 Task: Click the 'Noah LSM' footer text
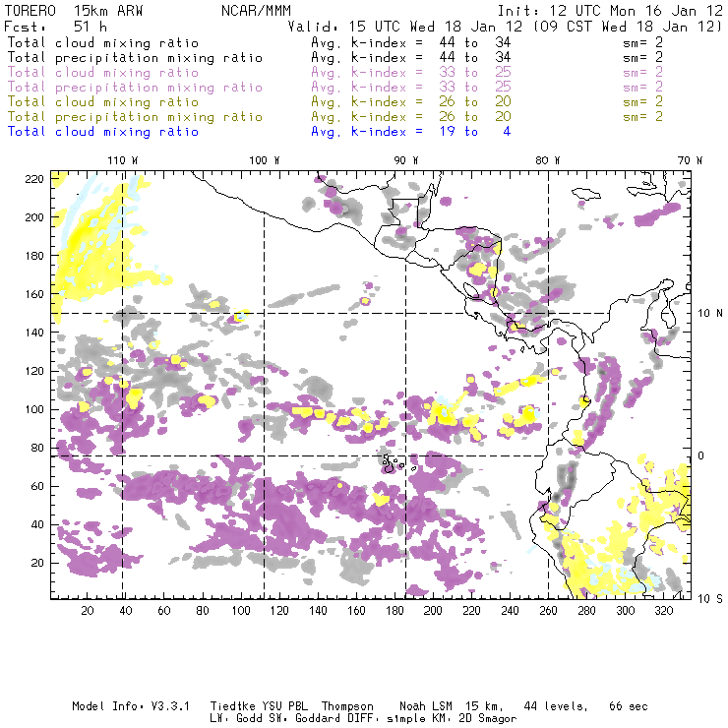[x=426, y=706]
